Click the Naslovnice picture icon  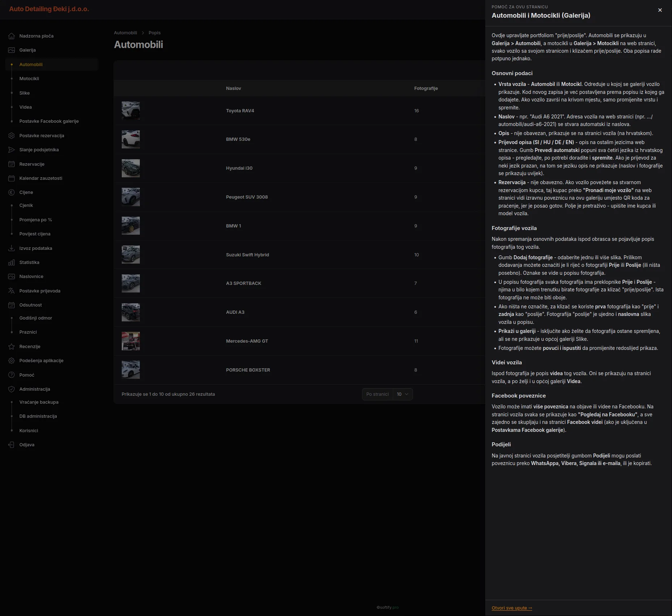pos(12,277)
